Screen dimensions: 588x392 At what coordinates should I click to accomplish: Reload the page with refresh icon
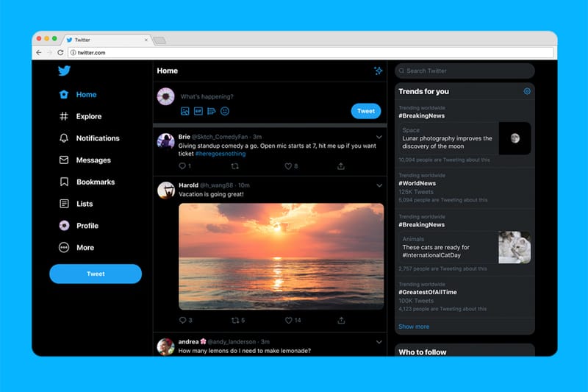[x=60, y=52]
